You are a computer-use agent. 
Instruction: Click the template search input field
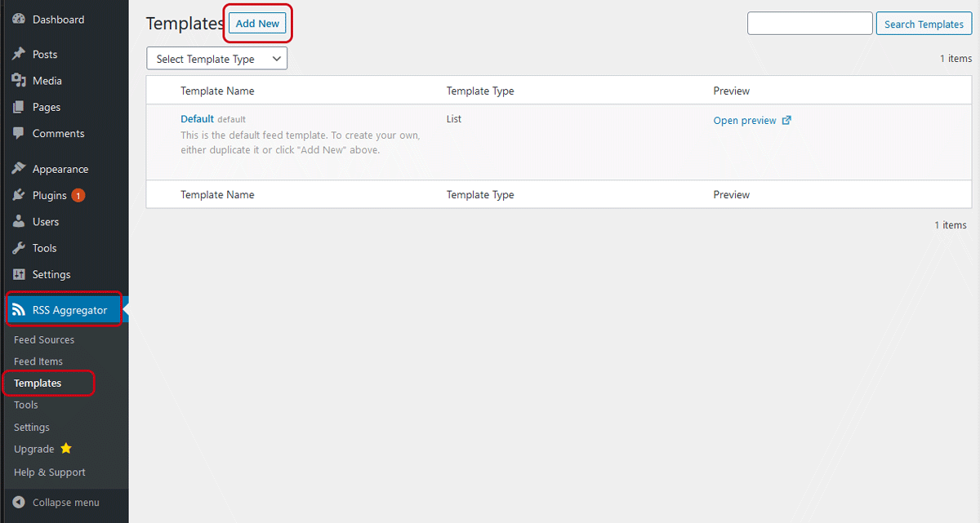coord(809,24)
